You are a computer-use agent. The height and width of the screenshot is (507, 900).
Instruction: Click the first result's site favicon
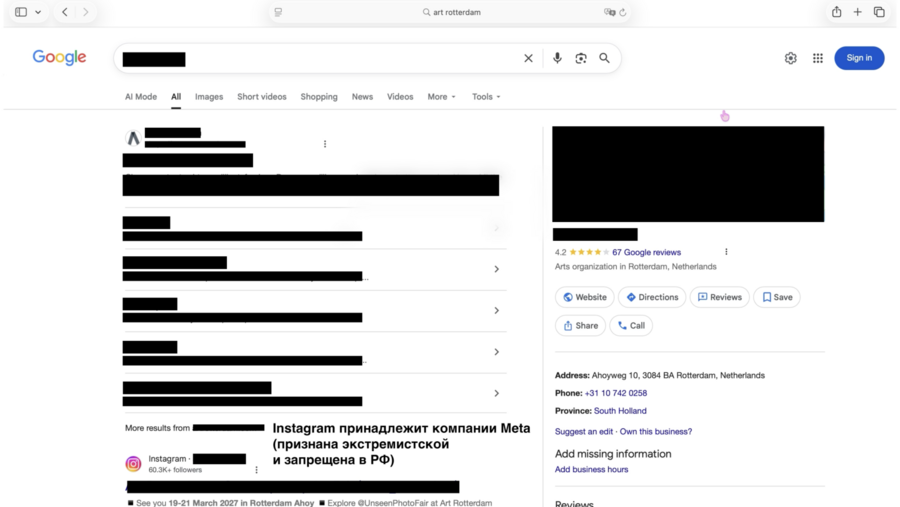133,138
